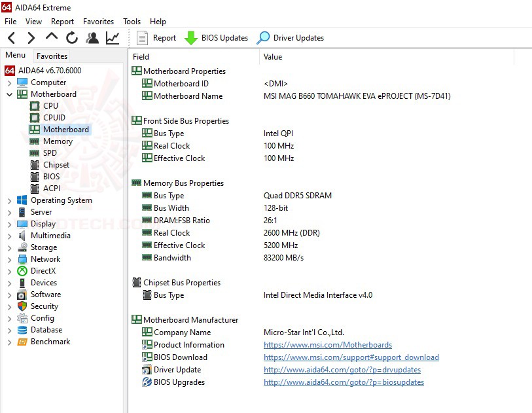Open the aida64 biosupdates link
532x413 pixels.
(344, 382)
